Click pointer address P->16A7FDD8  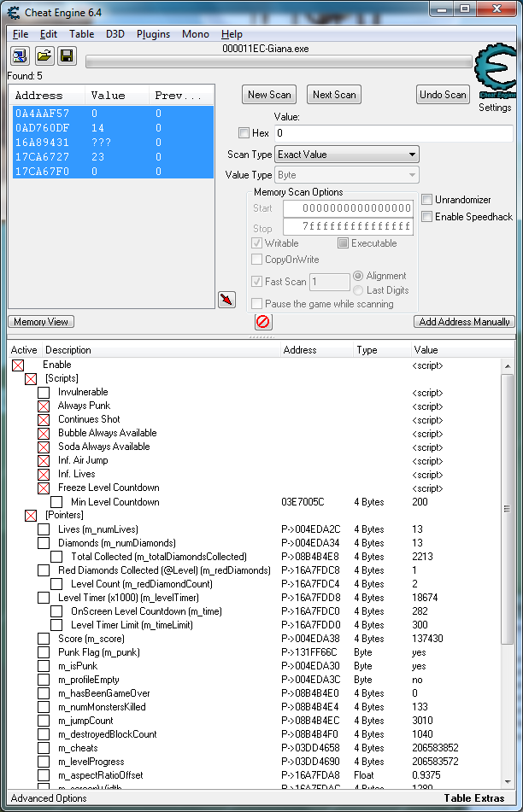pos(311,598)
